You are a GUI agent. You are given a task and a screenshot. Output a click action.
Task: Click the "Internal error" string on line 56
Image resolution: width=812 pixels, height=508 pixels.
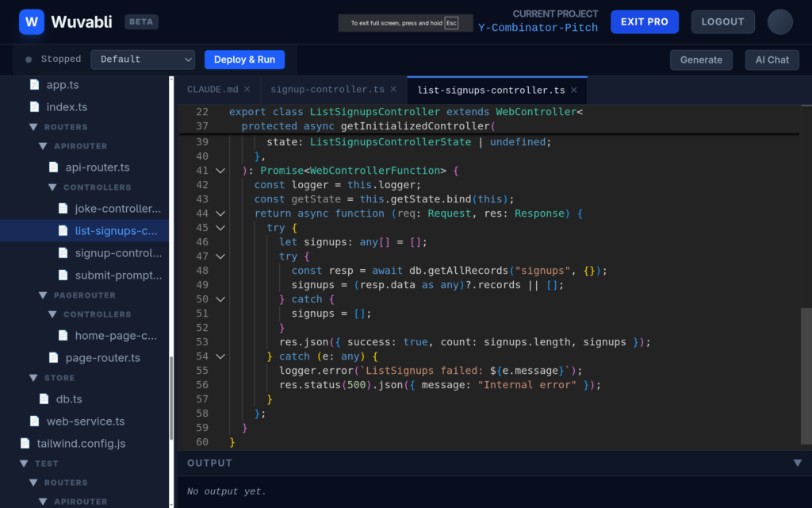pos(527,385)
